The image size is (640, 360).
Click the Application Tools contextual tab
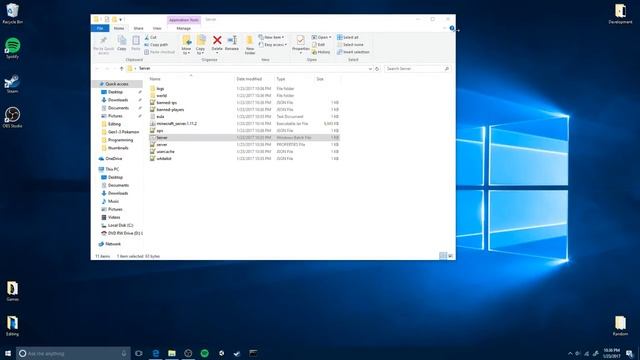[184, 20]
